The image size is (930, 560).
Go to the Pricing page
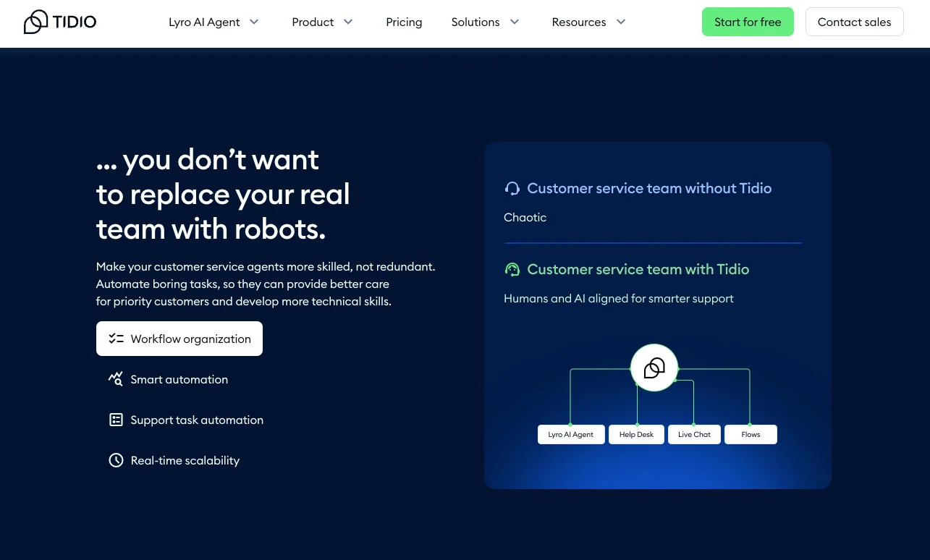point(404,22)
